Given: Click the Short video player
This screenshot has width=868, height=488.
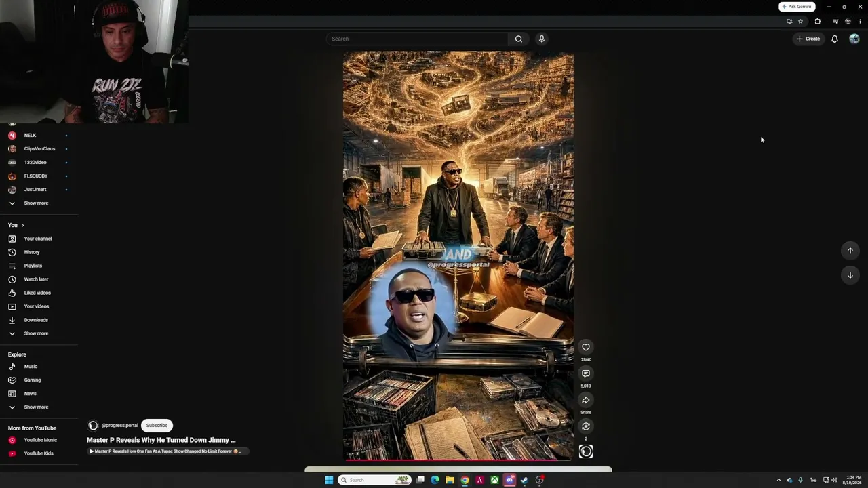Looking at the screenshot, I should point(458,256).
